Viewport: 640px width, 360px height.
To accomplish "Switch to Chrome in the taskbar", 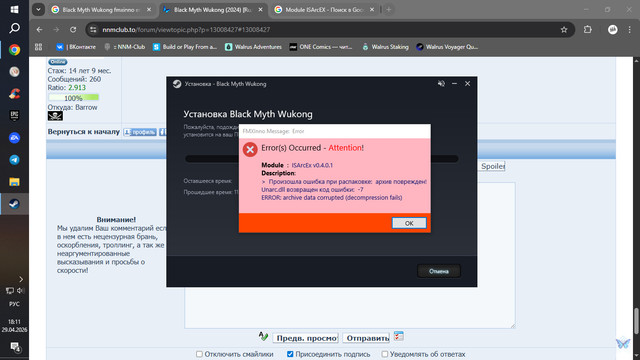I will coord(14,50).
